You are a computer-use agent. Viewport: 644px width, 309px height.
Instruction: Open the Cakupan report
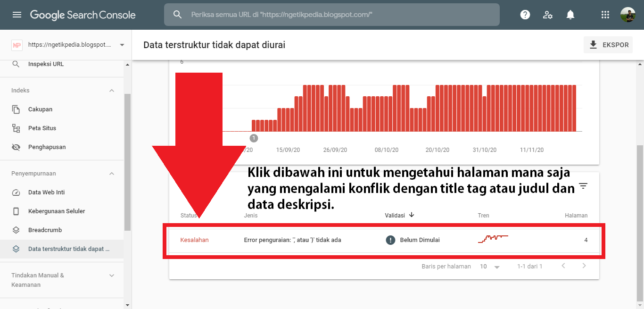[x=62, y=109]
